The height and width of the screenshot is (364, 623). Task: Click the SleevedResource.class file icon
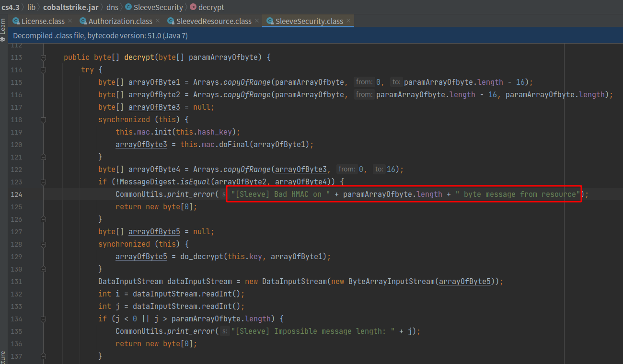pos(171,21)
